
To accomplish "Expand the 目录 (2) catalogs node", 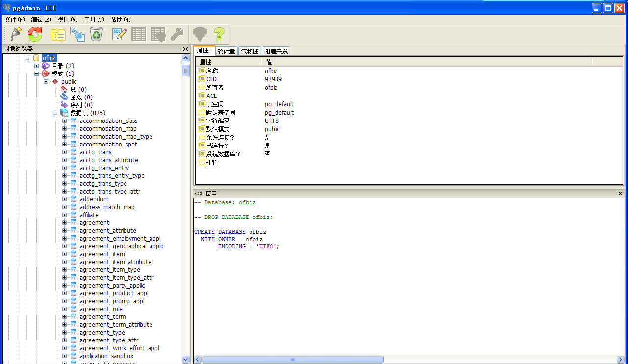I will pyautogui.click(x=36, y=66).
